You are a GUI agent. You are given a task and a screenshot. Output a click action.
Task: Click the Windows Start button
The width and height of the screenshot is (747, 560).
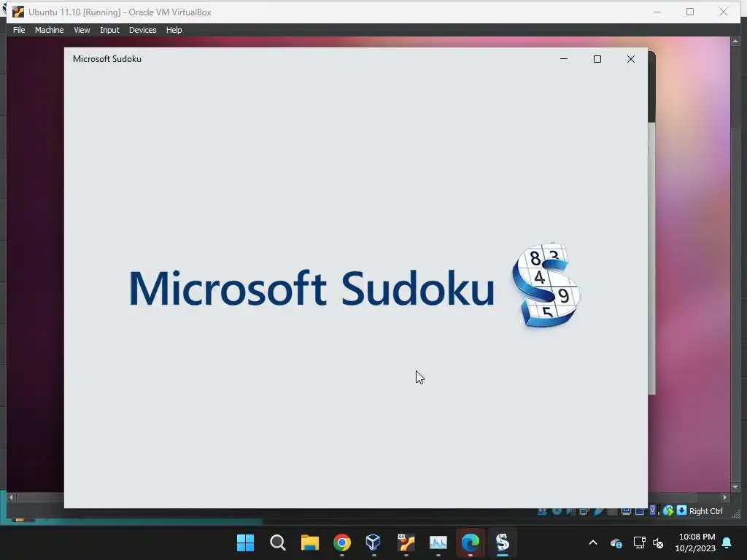245,542
